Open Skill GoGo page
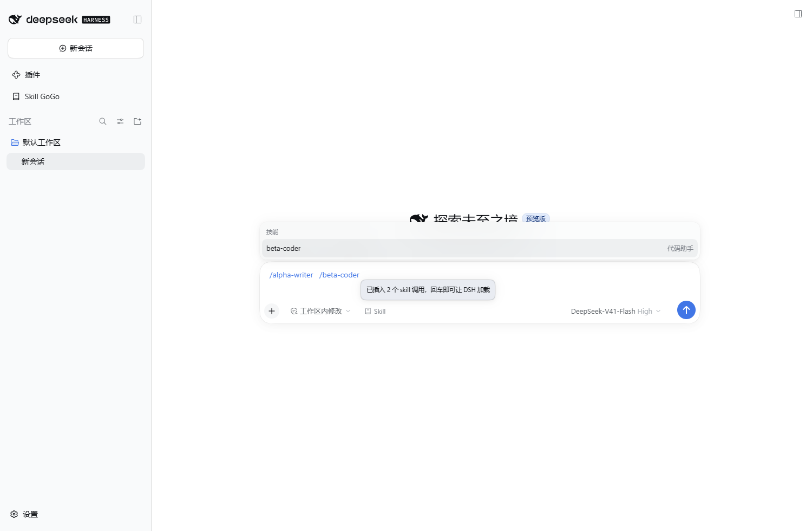This screenshot has width=812, height=531. point(76,96)
